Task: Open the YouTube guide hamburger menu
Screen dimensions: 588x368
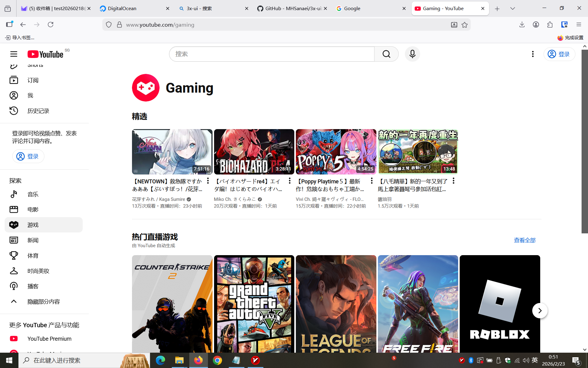Action: coord(14,54)
